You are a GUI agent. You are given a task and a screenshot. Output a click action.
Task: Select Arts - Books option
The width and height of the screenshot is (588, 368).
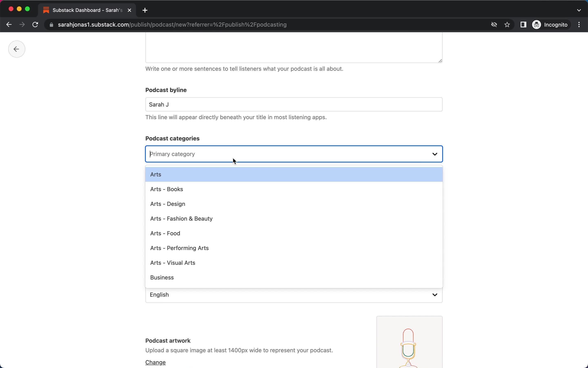coord(294,189)
